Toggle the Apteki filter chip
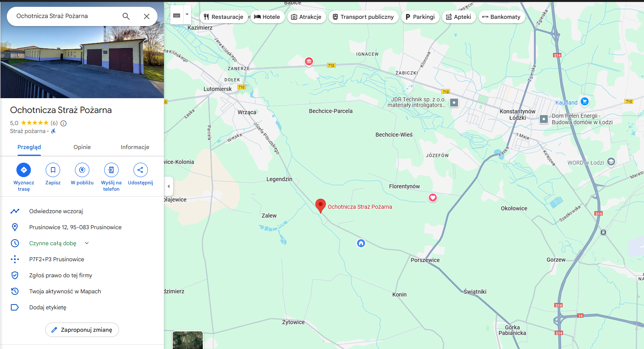644x349 pixels. click(x=458, y=17)
